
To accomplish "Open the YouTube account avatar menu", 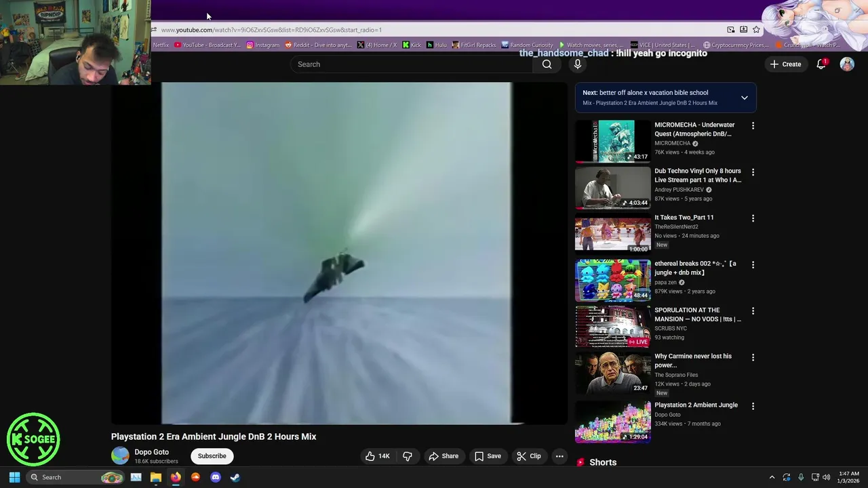I will tap(847, 64).
